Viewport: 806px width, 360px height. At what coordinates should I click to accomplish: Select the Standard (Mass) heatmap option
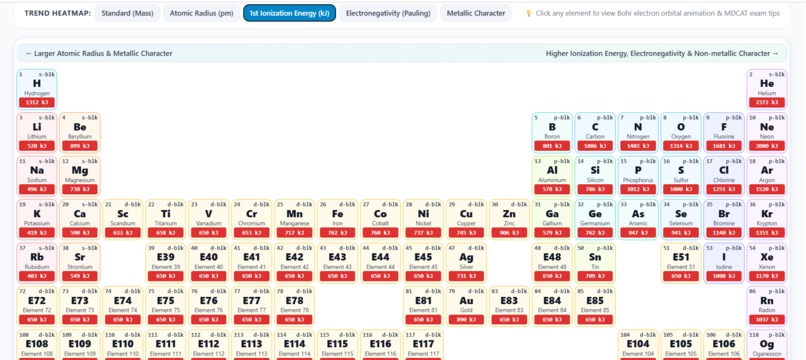click(127, 13)
